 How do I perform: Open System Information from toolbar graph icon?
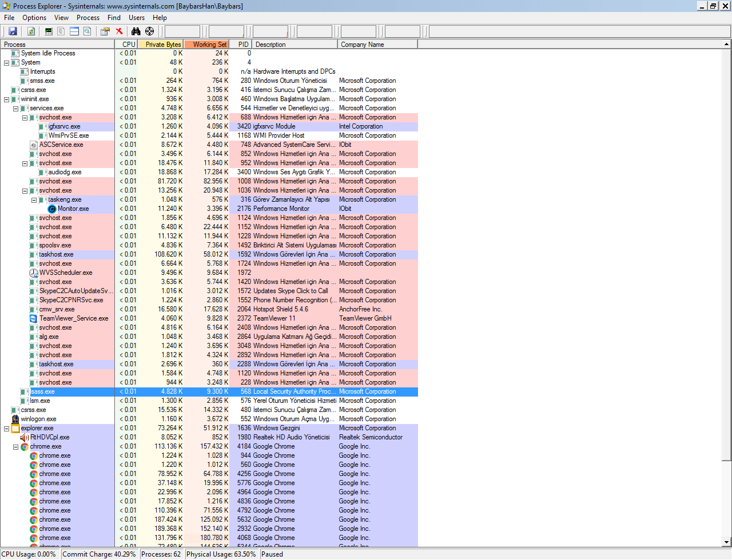(x=49, y=31)
